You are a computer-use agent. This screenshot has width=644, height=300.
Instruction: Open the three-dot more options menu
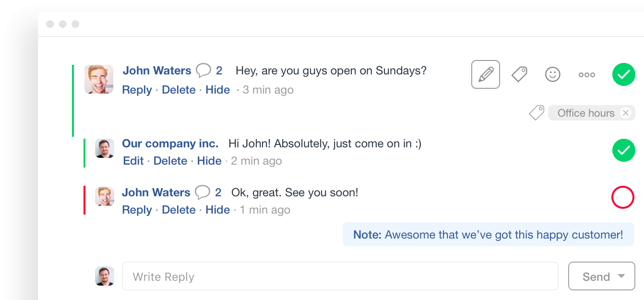click(586, 75)
